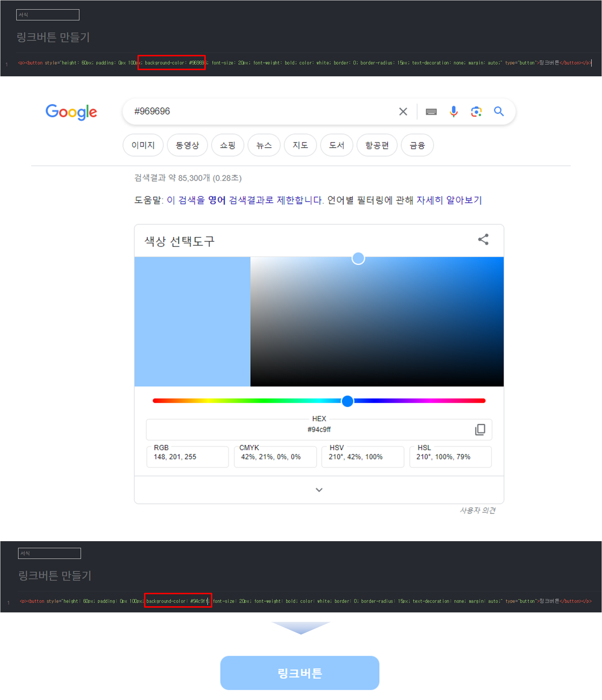
Task: Switch to the 동영상 search tab
Action: coord(187,145)
